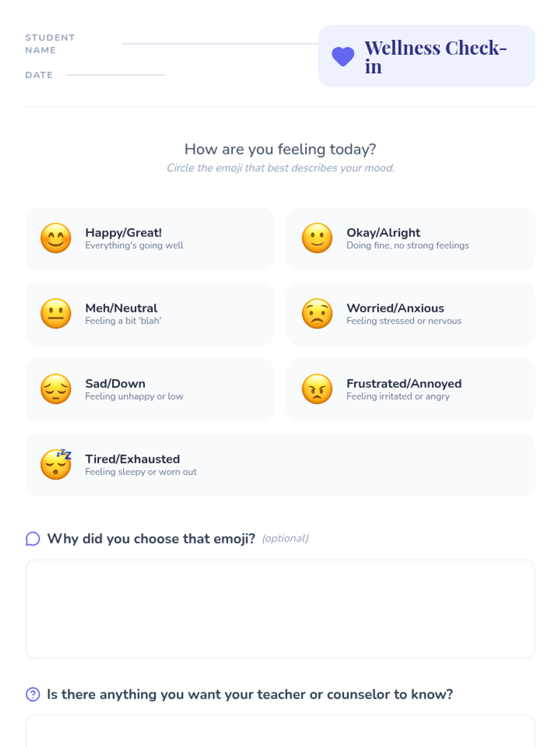The width and height of the screenshot is (560, 747).
Task: Click the question mark circle icon
Action: (x=33, y=694)
